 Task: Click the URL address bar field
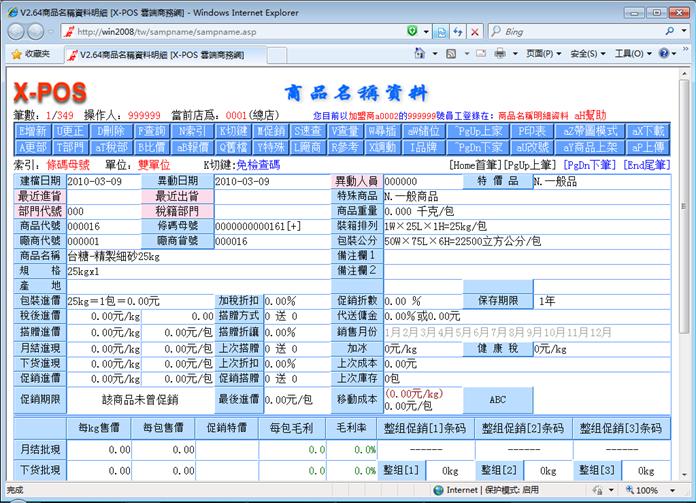tap(240, 32)
